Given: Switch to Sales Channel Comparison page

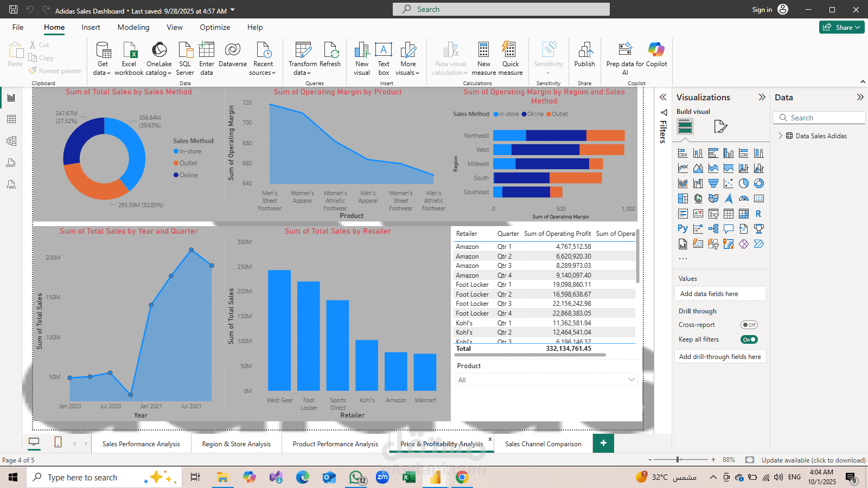Looking at the screenshot, I should tap(542, 444).
